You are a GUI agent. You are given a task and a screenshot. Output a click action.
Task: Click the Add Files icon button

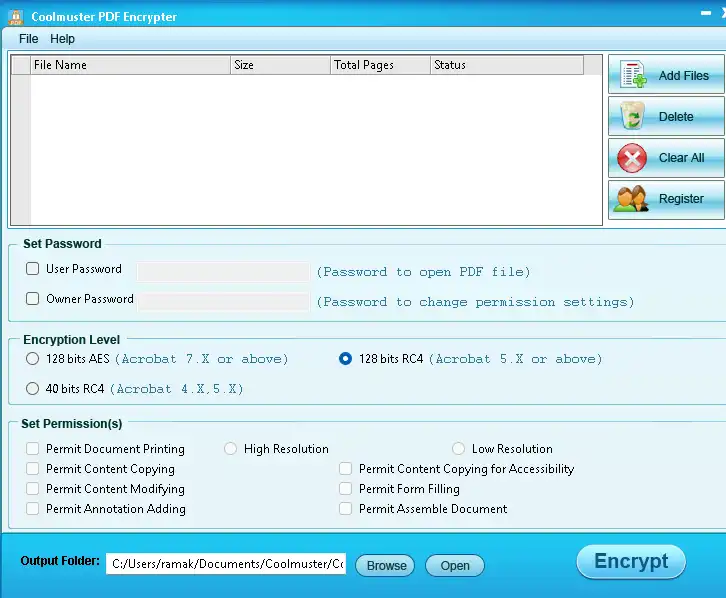634,75
